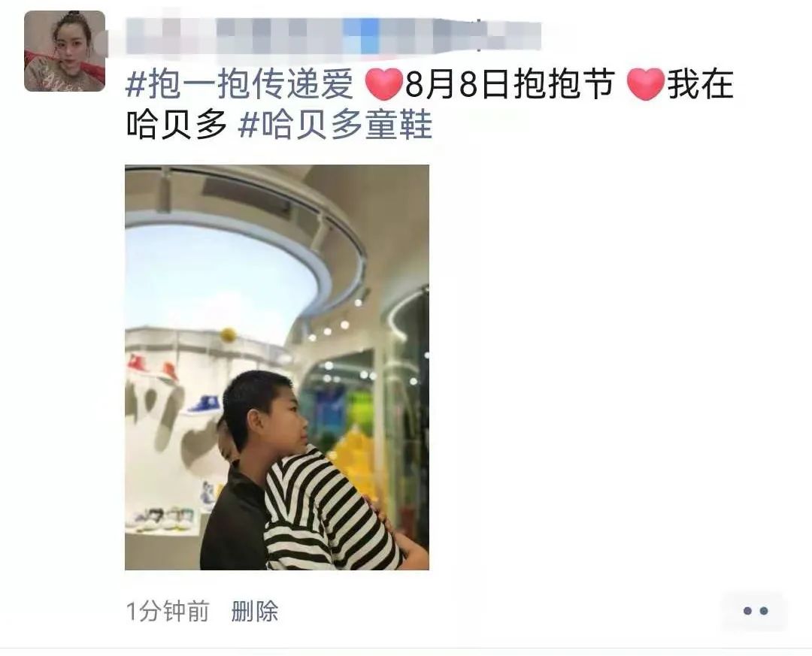Open the poster's profile avatar
812x656 pixels.
point(65,51)
